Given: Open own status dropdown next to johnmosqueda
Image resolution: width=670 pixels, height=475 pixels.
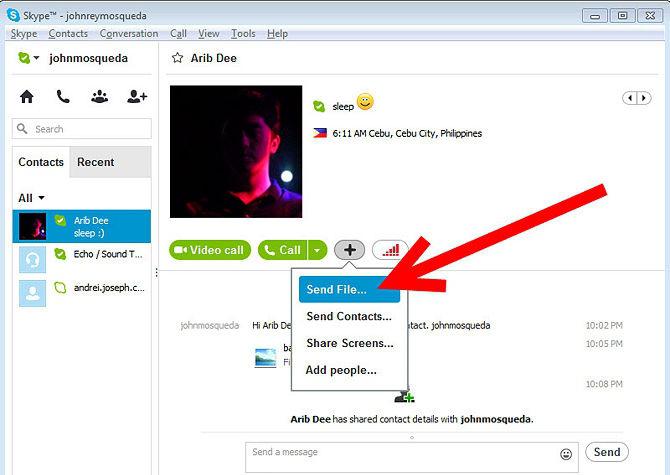Looking at the screenshot, I should pos(36,58).
